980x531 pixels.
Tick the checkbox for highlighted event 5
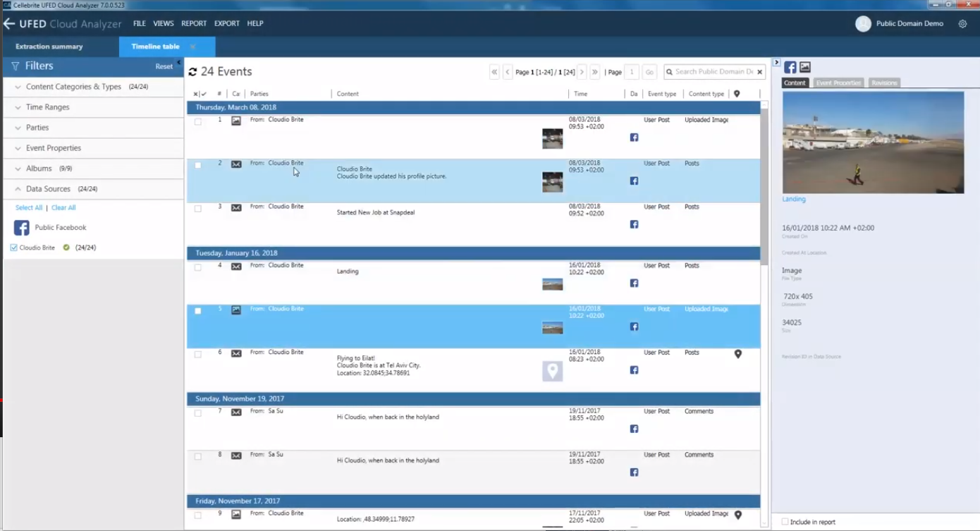(198, 311)
